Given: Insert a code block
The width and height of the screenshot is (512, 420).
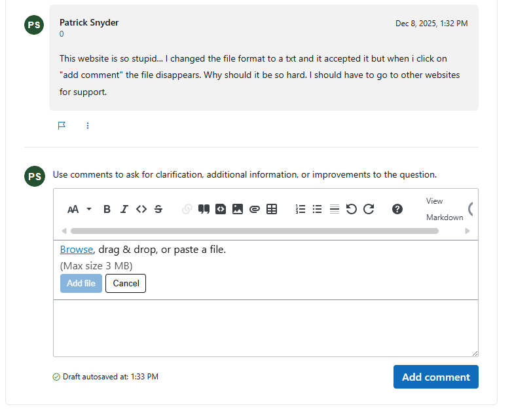Looking at the screenshot, I should pos(221,209).
